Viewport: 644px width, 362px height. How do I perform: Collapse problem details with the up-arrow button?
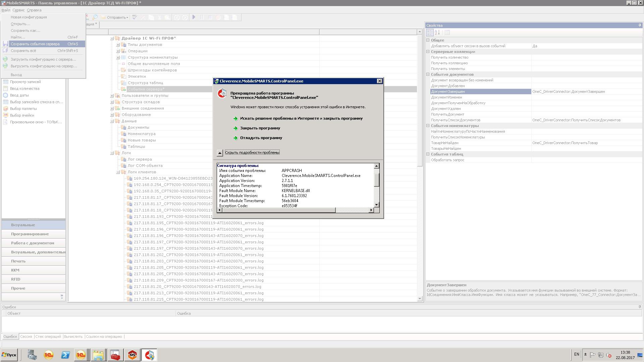(x=220, y=153)
